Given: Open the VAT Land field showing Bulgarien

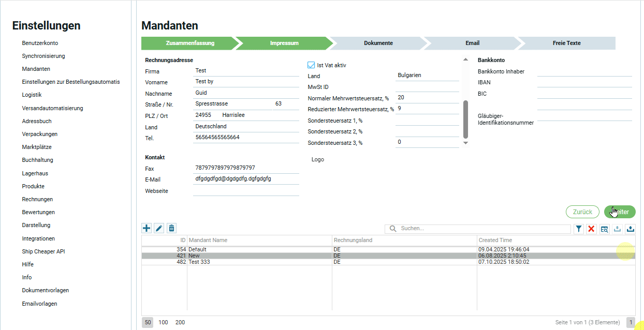Looking at the screenshot, I should click(427, 75).
